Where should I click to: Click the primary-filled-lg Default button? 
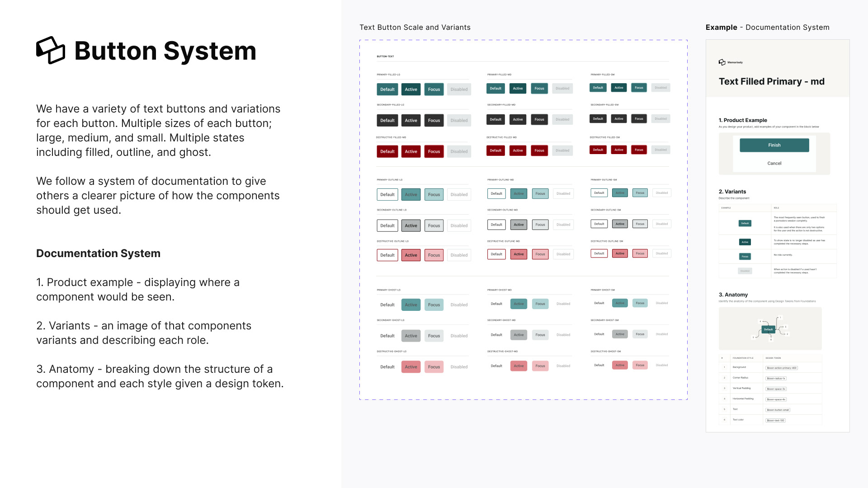tap(387, 89)
